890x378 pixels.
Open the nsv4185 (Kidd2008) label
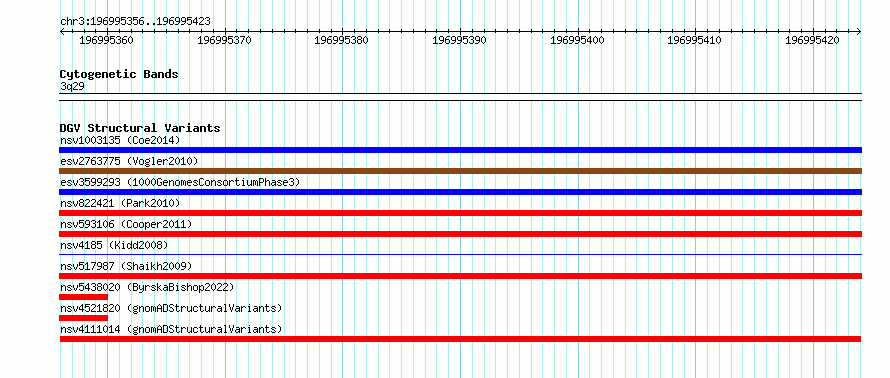114,245
